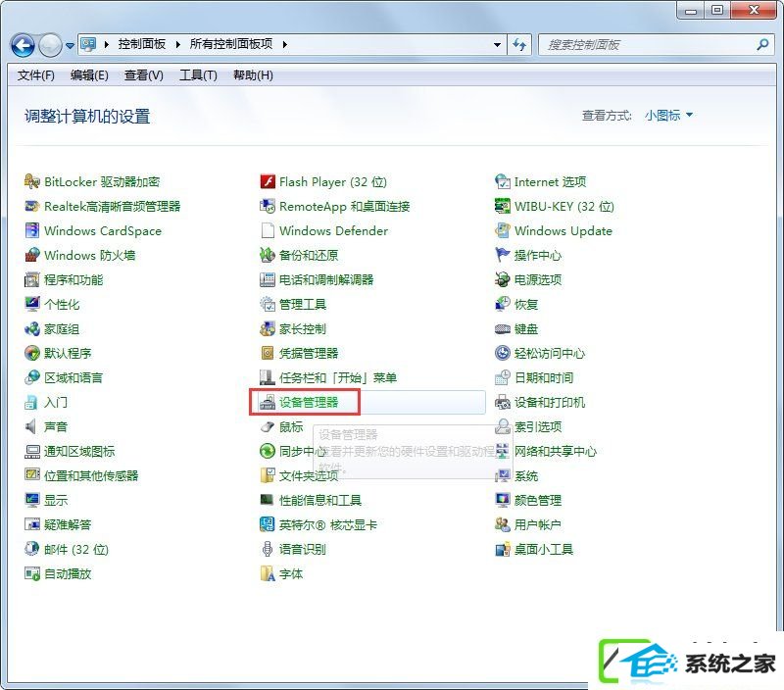This screenshot has height=690, width=784.
Task: Open the 查看(V) menu
Action: click(144, 75)
